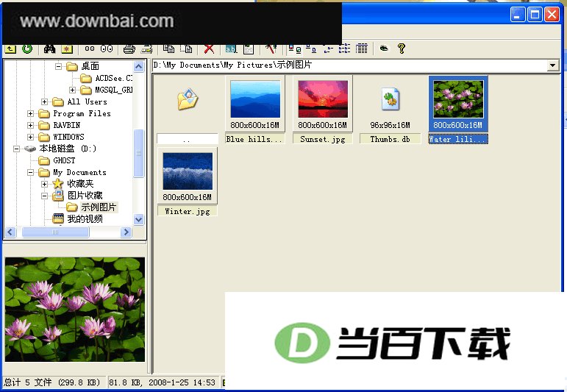
Task: Click the large eyes viewer icon
Action: 107,49
